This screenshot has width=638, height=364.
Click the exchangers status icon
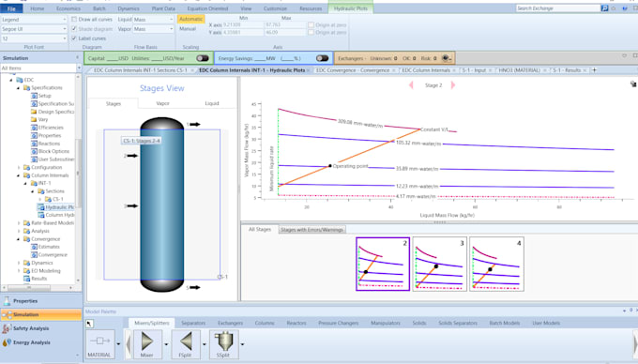447,58
